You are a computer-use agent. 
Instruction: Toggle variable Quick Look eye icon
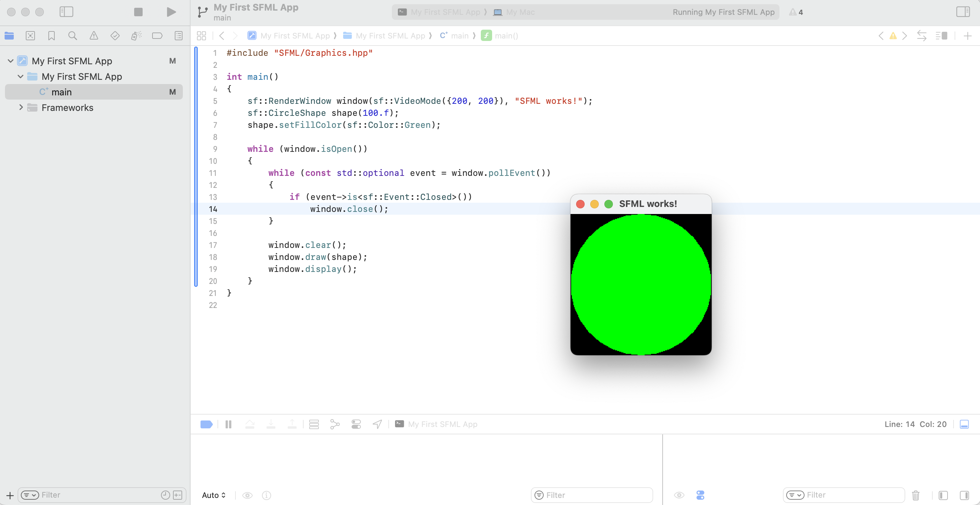[x=248, y=495]
